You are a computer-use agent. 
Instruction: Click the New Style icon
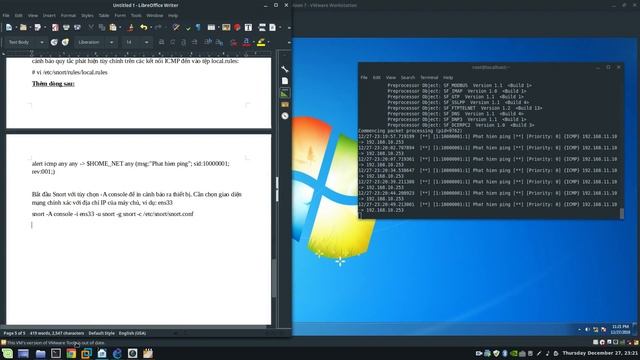(65, 42)
